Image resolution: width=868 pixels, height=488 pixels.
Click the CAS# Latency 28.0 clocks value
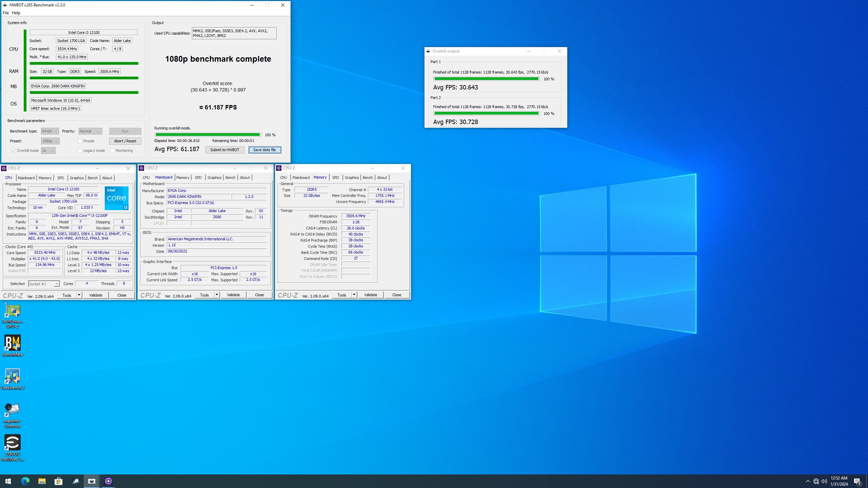click(x=356, y=228)
